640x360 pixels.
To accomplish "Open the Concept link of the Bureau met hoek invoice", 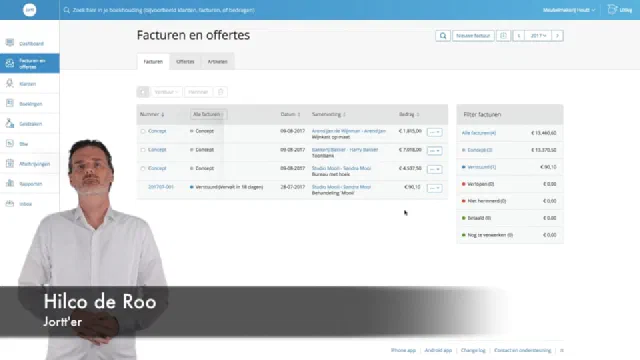I will (x=157, y=168).
